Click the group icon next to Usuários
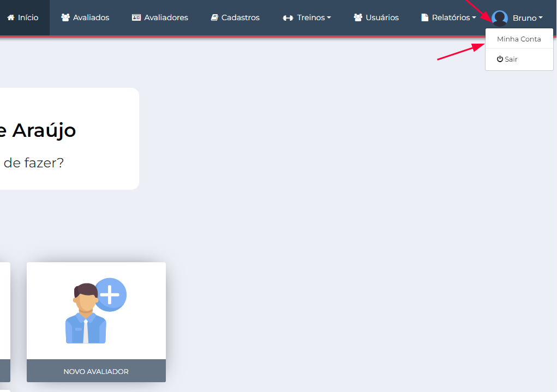The width and height of the screenshot is (557, 392). (x=358, y=17)
